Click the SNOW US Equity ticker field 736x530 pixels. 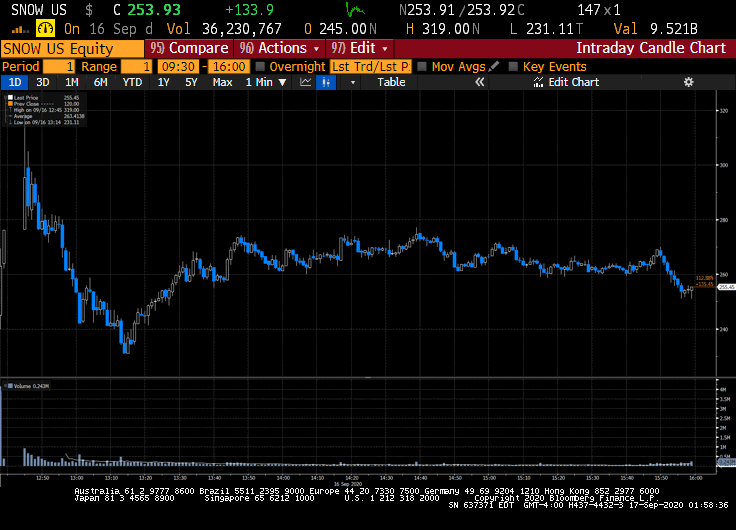pos(72,48)
